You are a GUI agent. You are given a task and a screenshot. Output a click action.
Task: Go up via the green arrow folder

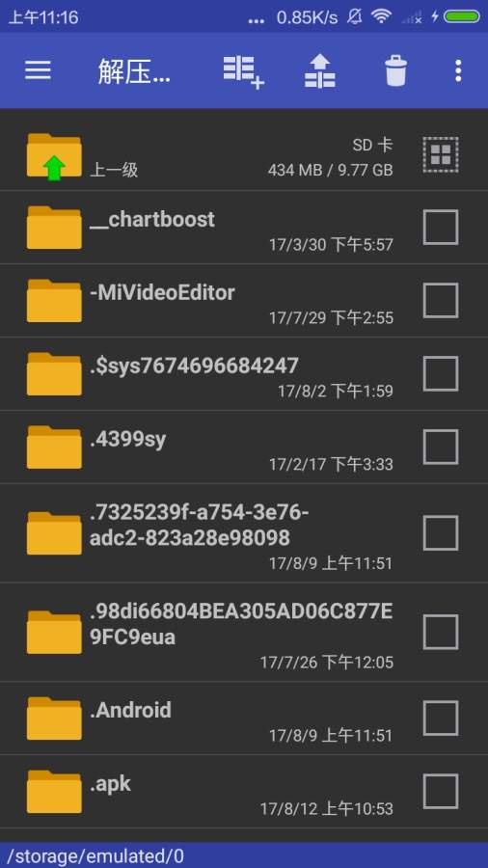pyautogui.click(x=54, y=156)
